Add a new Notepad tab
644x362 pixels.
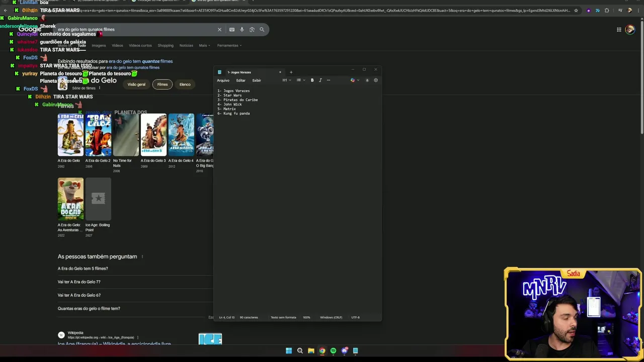(291, 72)
